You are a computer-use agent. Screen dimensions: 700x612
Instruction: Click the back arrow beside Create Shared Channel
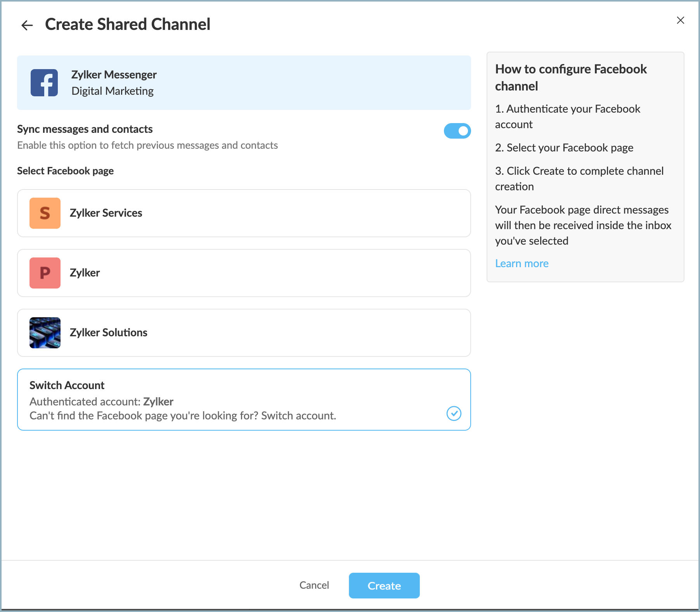pos(27,26)
